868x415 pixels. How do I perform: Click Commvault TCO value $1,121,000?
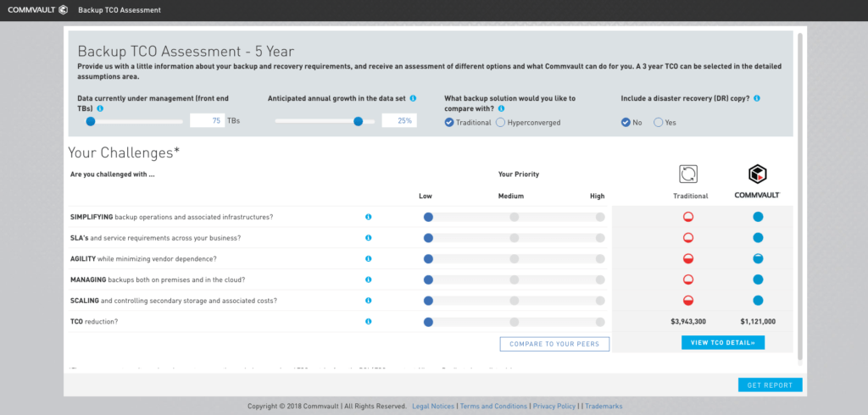[758, 322]
